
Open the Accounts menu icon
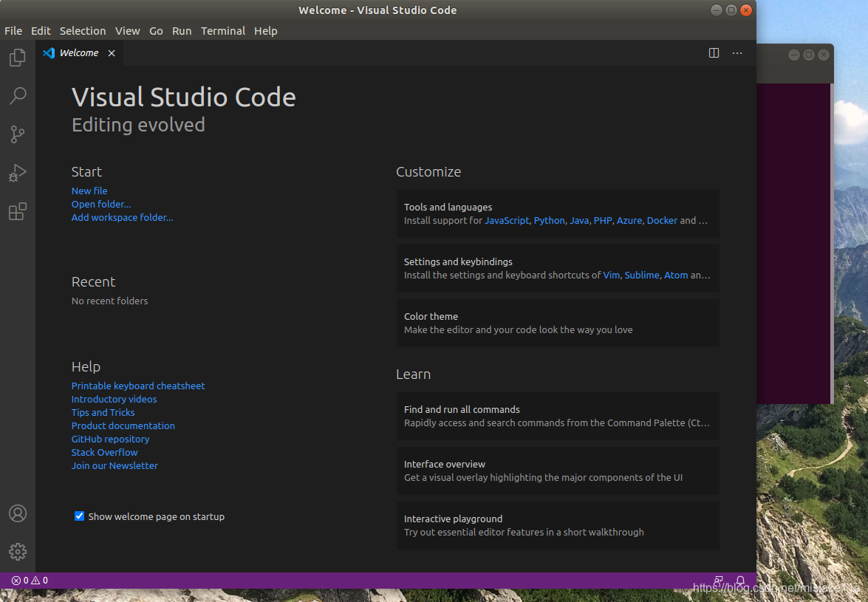18,513
